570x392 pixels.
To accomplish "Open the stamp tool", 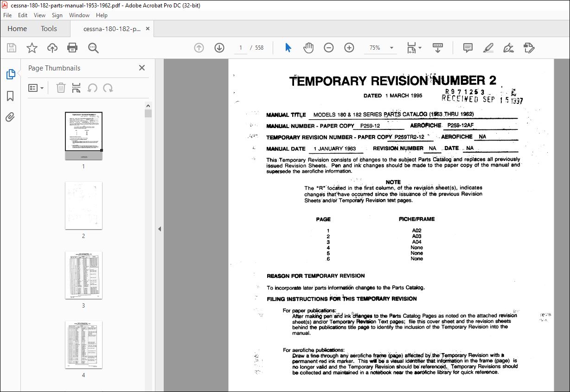I will [x=529, y=48].
